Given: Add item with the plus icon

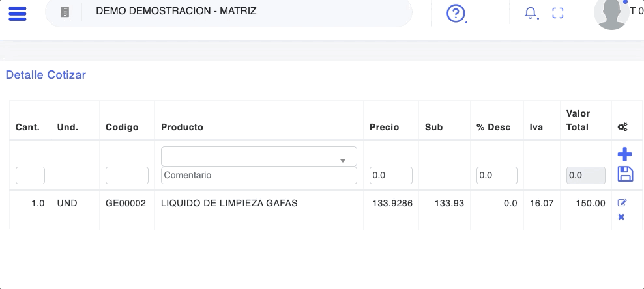Looking at the screenshot, I should (x=624, y=154).
